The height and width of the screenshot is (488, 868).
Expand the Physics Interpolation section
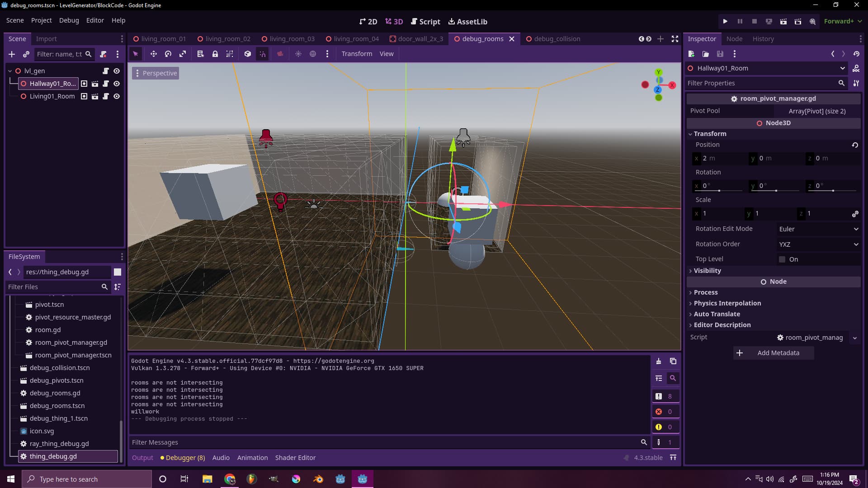pos(727,303)
